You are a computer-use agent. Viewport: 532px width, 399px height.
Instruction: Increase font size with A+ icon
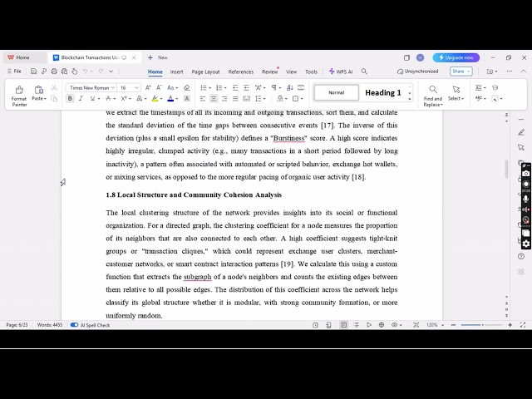tap(148, 87)
